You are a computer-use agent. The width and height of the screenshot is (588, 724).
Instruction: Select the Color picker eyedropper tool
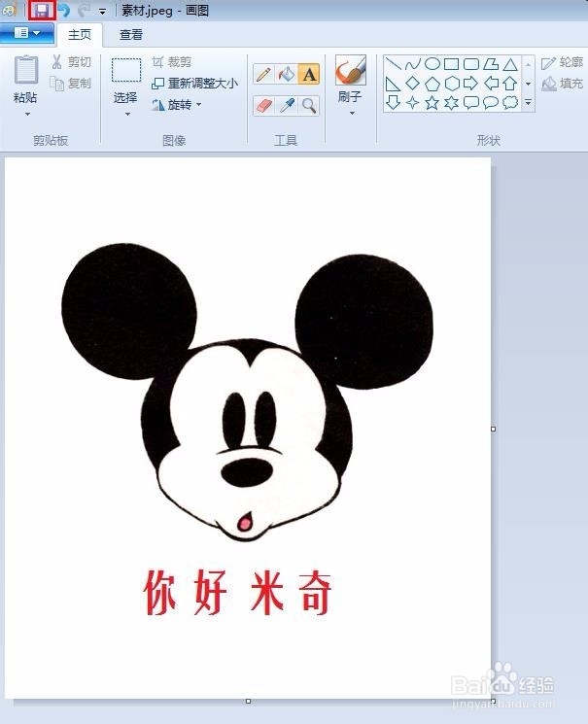pyautogui.click(x=287, y=106)
